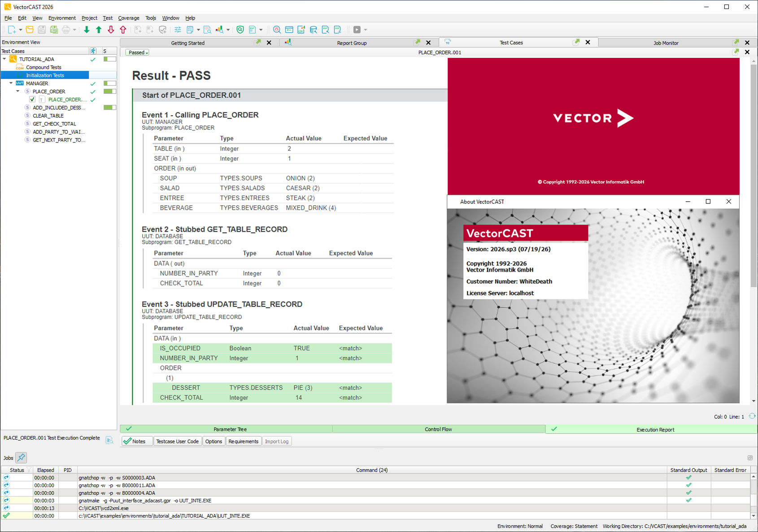Click the solid green up arrow icon
758x532 pixels.
pyautogui.click(x=99, y=30)
